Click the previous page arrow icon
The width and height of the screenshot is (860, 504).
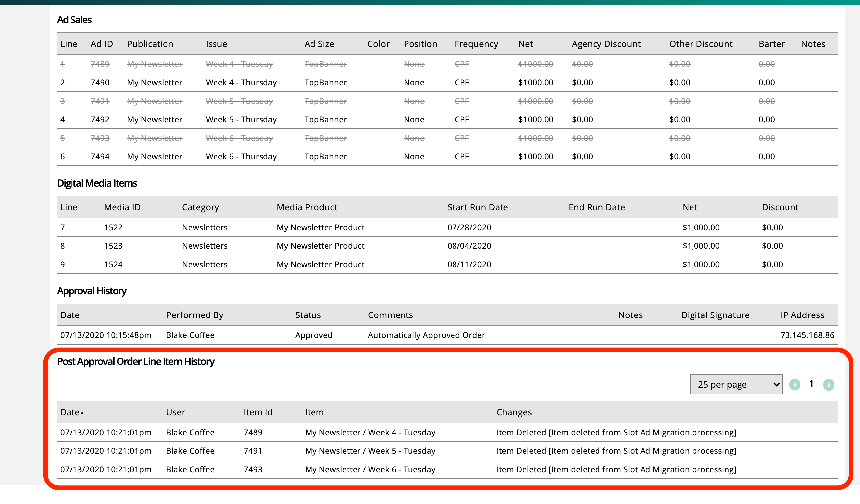pos(794,385)
